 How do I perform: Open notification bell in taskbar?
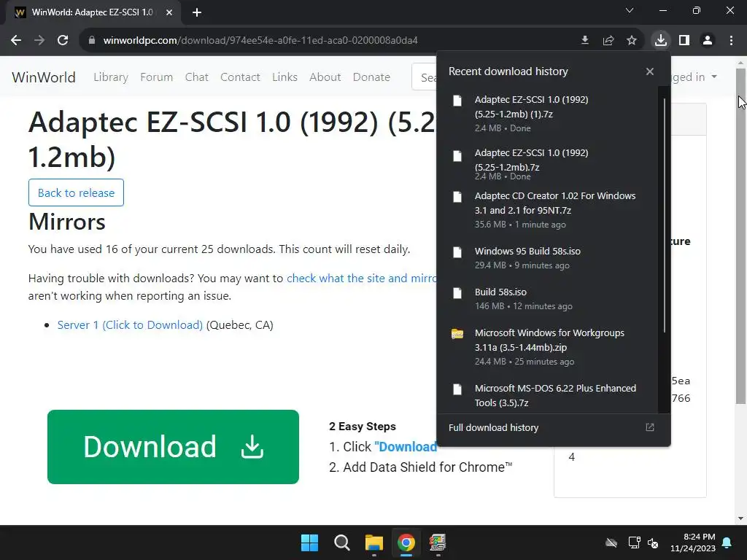(x=727, y=542)
